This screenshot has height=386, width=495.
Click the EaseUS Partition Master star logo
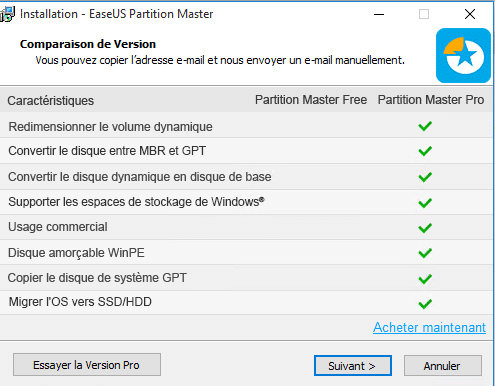463,55
